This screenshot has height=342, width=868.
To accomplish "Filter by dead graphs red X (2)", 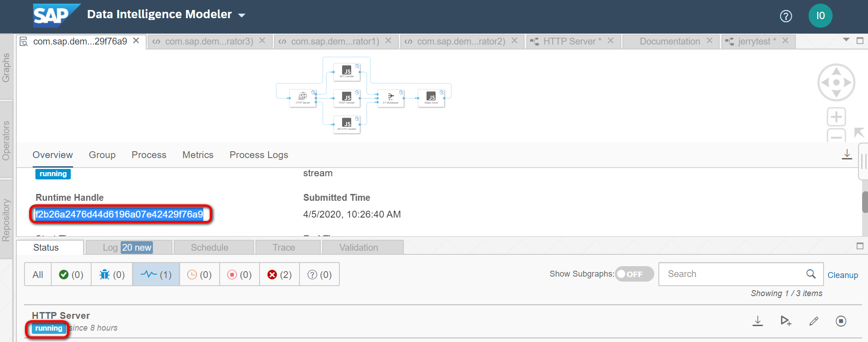I will [279, 274].
